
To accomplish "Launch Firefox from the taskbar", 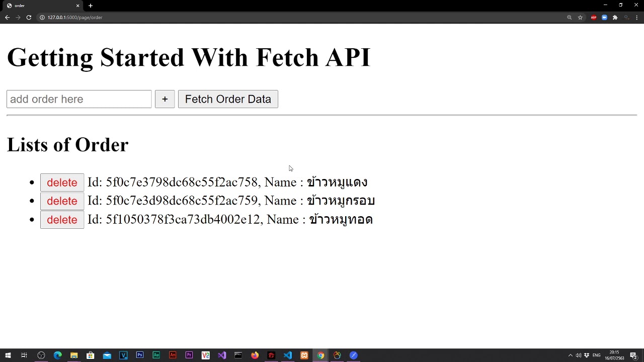I will 255,355.
